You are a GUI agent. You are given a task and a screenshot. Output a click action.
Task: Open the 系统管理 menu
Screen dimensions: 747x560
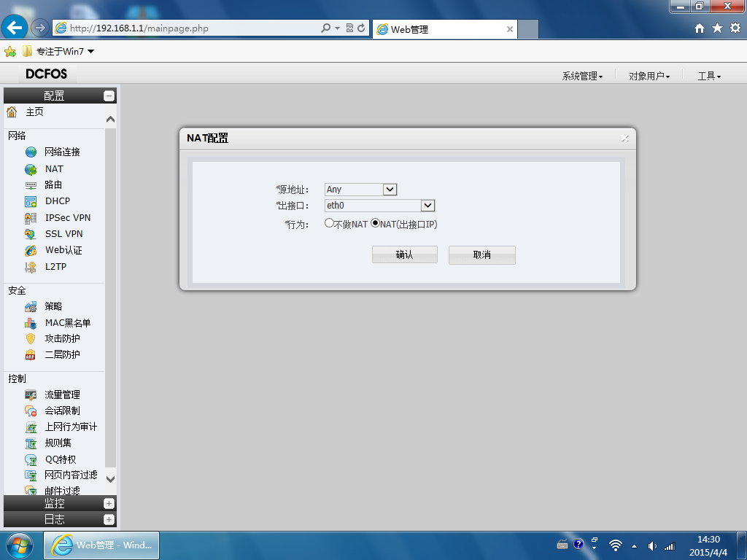click(x=582, y=76)
